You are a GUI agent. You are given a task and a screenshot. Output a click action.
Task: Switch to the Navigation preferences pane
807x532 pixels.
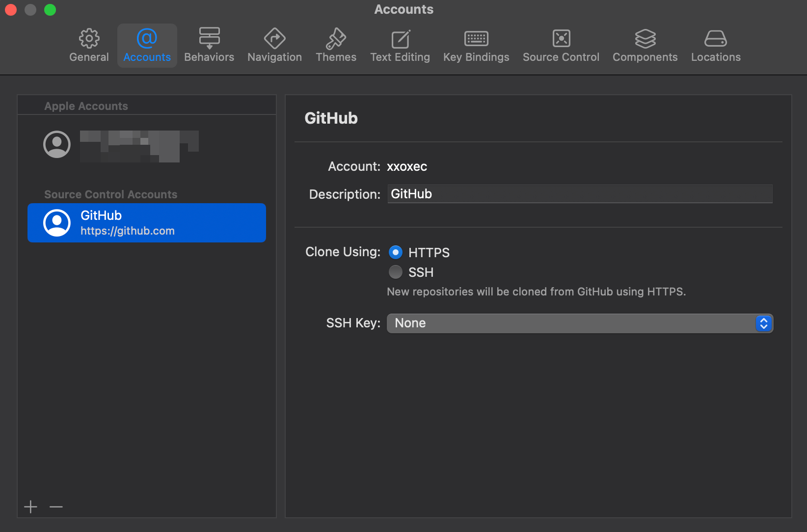274,46
